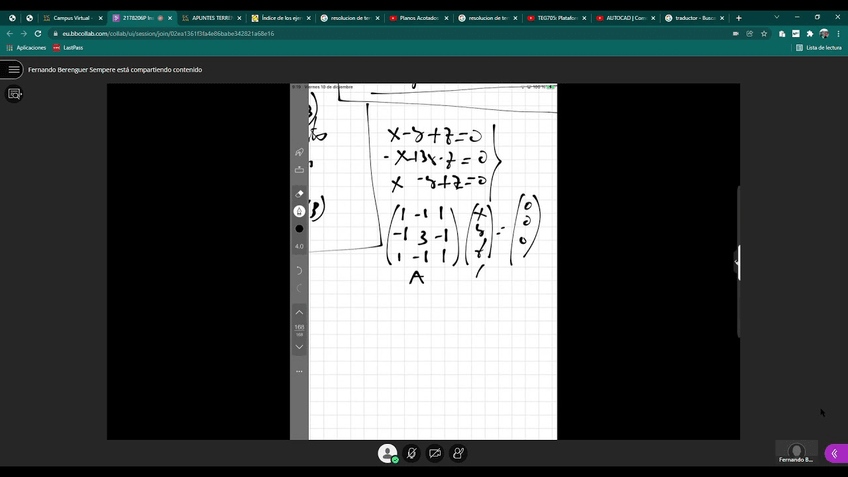Open the Collaborate session menu
This screenshot has width=848, height=477.
click(x=13, y=69)
